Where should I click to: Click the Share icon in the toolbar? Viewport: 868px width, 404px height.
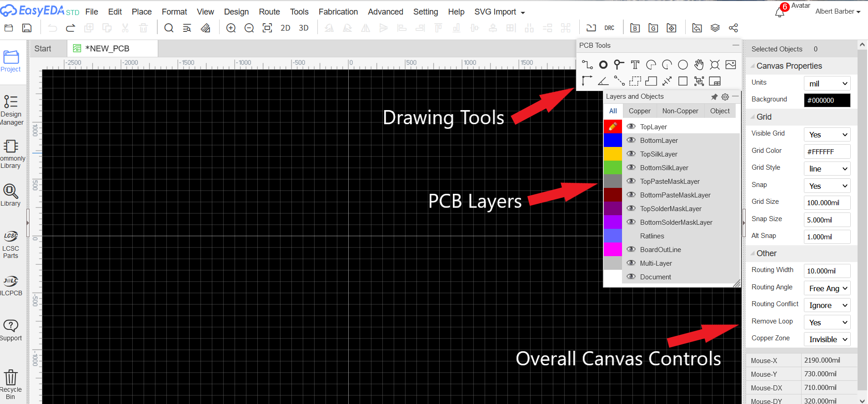733,28
